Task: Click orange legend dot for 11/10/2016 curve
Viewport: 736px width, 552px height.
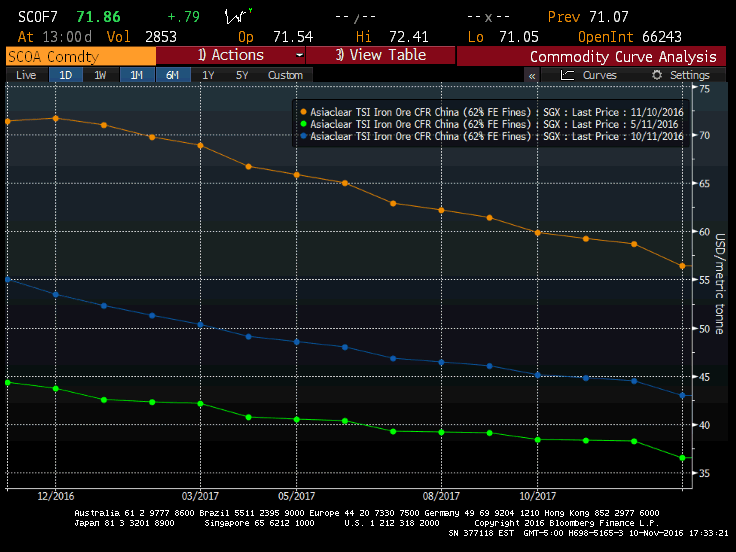Action: (303, 112)
